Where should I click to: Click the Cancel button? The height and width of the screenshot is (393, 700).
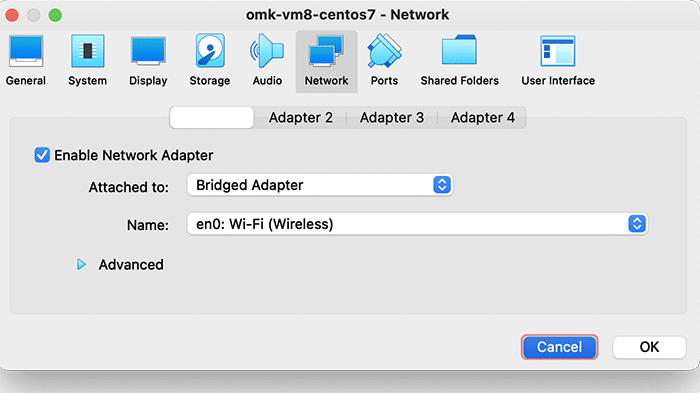559,347
